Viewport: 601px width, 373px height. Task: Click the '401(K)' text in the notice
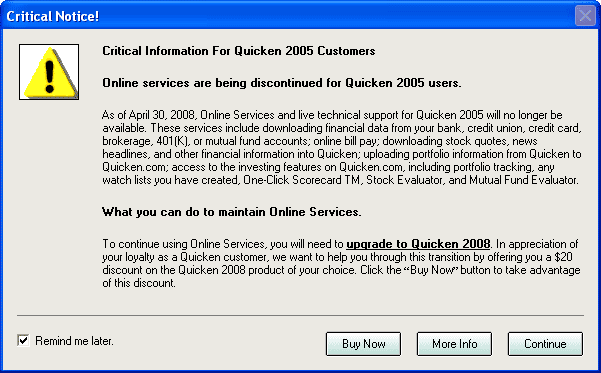[x=173, y=141]
